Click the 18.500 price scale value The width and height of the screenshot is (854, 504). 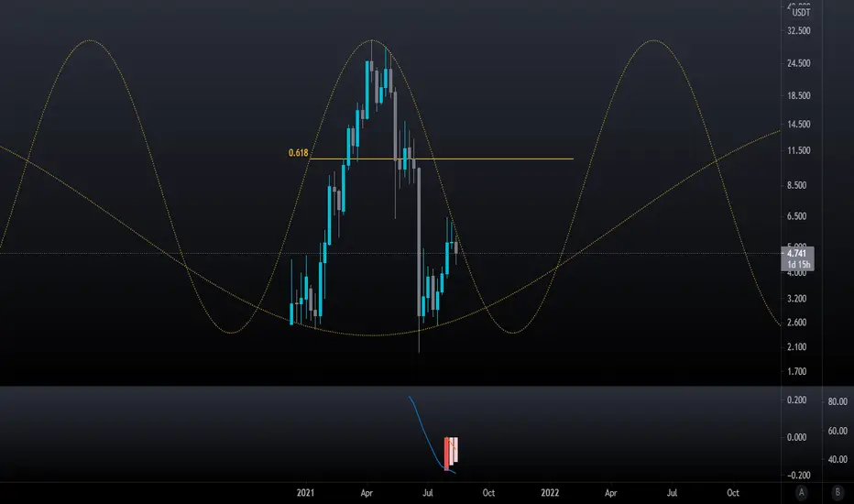click(x=799, y=95)
